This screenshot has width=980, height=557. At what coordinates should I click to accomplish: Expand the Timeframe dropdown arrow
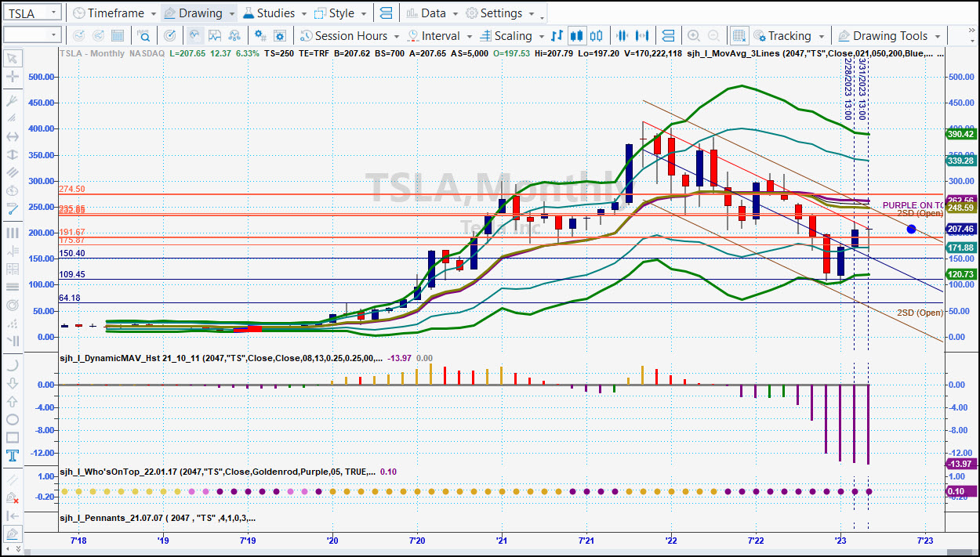(x=152, y=13)
